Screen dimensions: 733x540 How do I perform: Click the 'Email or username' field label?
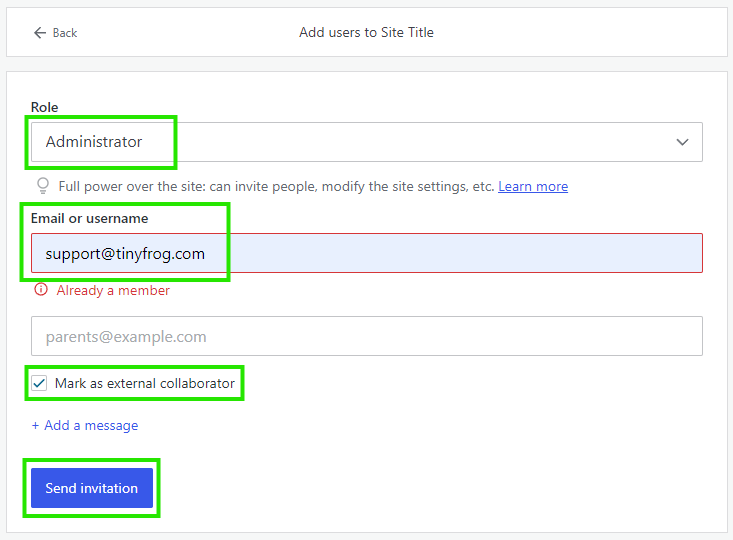pos(89,218)
